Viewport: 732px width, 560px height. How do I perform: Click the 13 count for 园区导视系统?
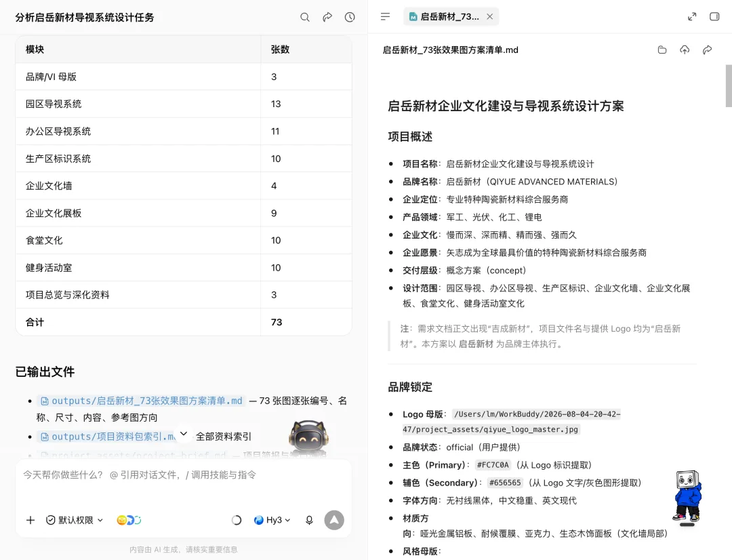click(x=276, y=104)
